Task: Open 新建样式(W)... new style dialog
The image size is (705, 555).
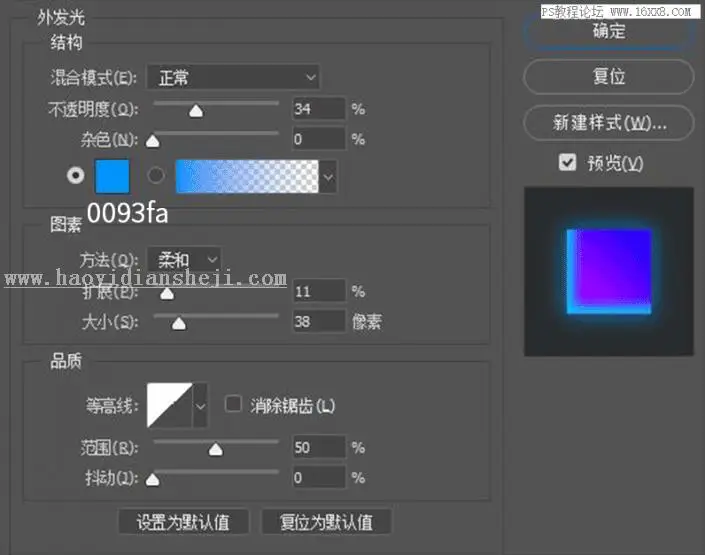Action: coord(609,122)
